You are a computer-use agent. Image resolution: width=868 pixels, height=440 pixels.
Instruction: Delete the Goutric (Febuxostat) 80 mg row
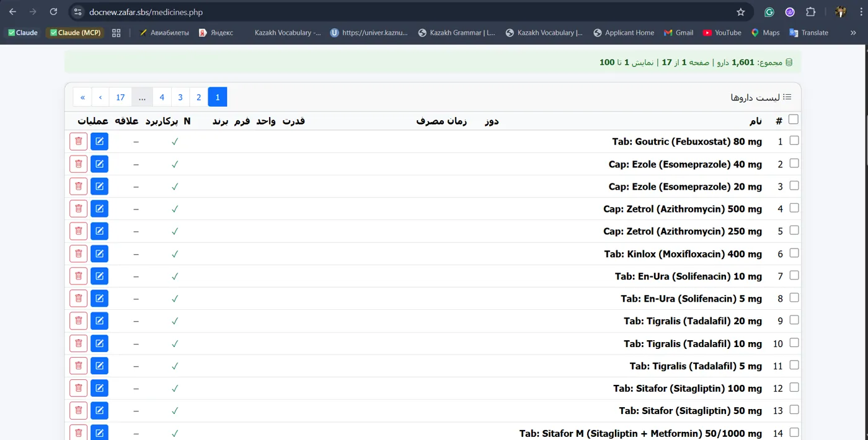[78, 141]
